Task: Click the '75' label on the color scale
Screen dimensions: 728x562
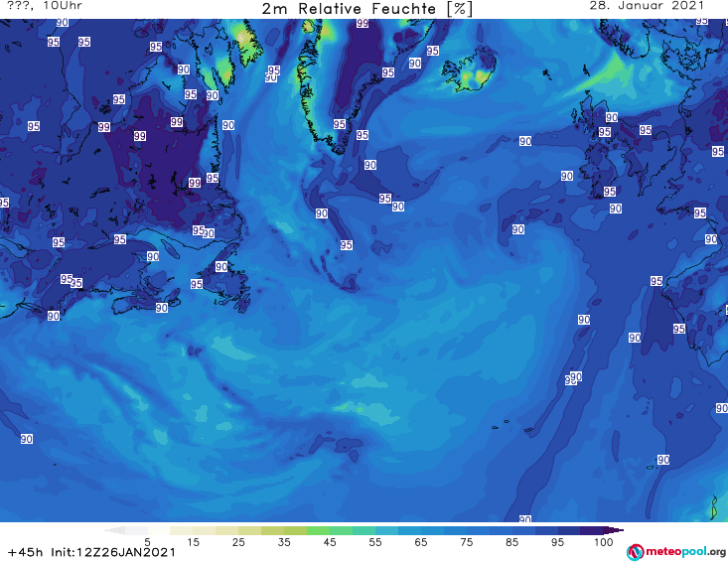Action: (x=466, y=542)
